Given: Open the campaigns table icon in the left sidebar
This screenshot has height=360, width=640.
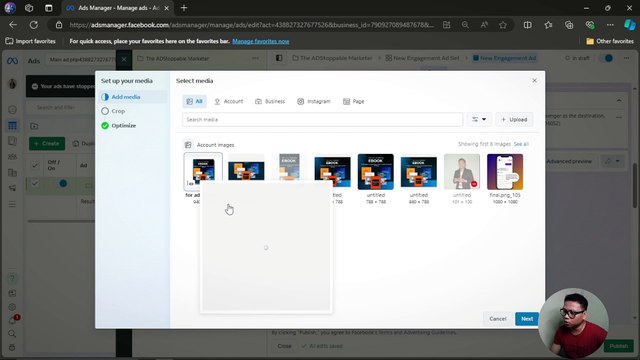Looking at the screenshot, I should [x=12, y=126].
